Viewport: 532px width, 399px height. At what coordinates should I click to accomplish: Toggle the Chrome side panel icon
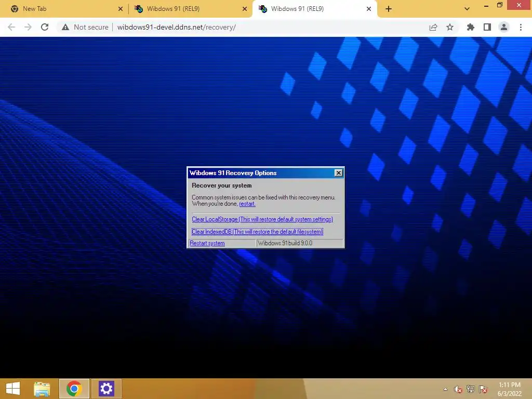click(x=487, y=27)
